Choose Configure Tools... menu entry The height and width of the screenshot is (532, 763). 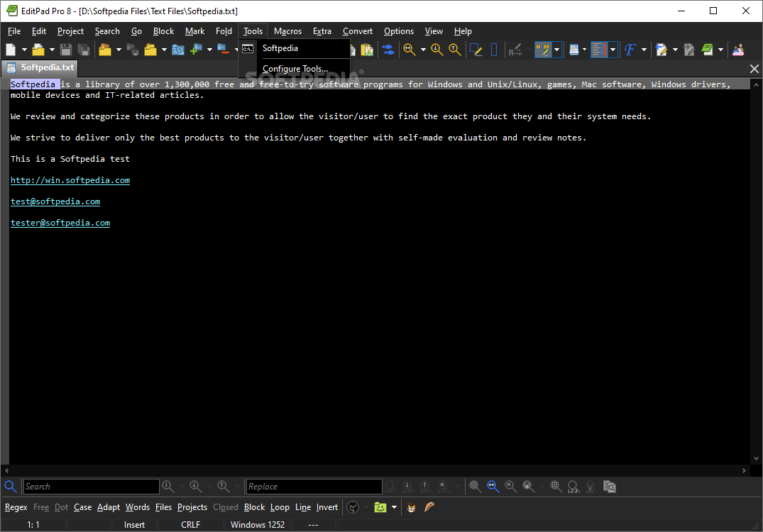(295, 69)
